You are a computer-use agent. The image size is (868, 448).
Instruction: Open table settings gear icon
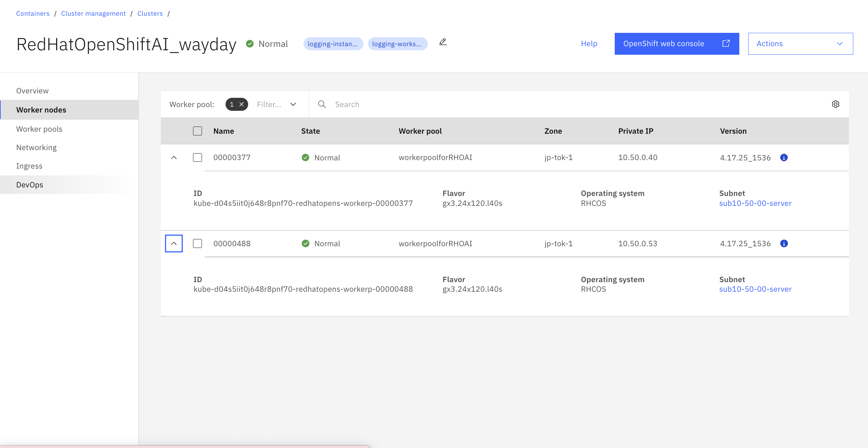coord(835,104)
